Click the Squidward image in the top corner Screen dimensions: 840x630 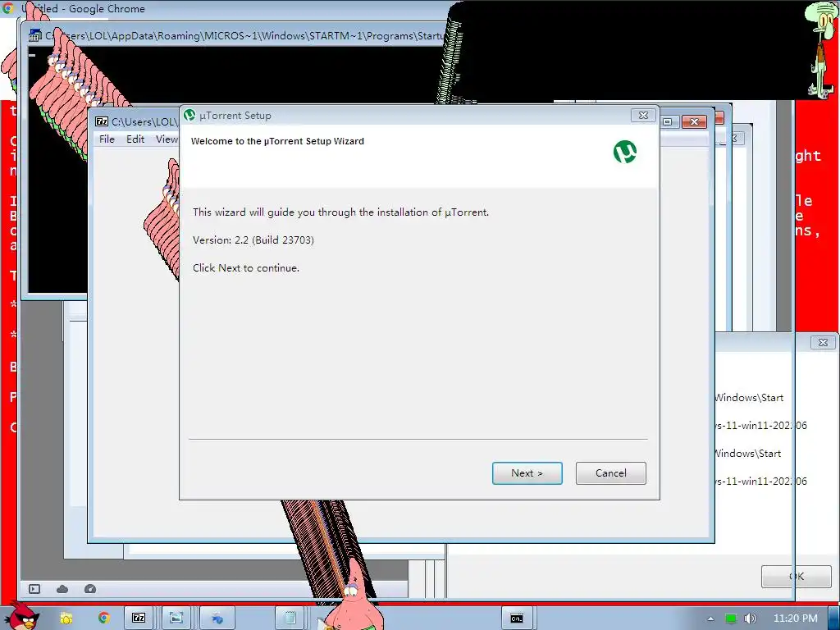tap(820, 50)
